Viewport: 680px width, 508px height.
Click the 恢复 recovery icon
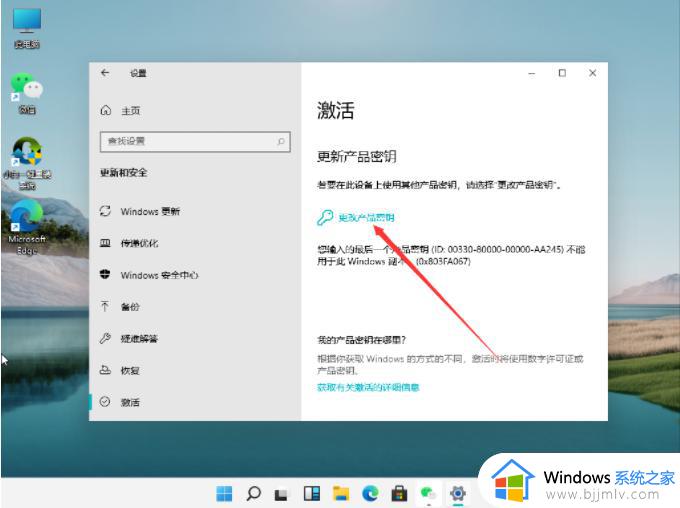click(105, 370)
